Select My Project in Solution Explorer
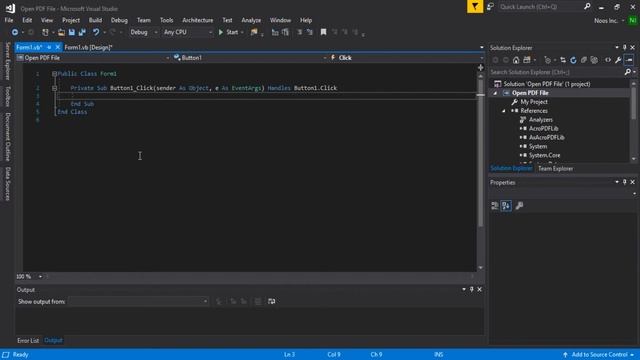 tap(534, 102)
